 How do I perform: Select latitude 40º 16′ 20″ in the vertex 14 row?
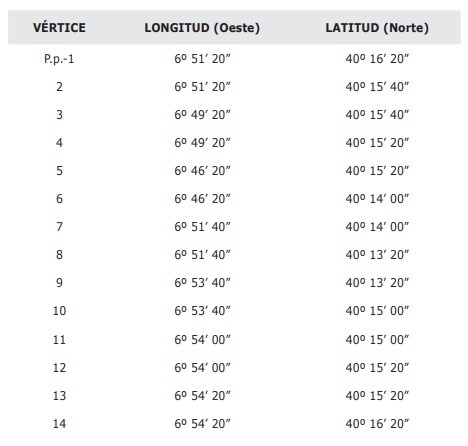pyautogui.click(x=377, y=424)
